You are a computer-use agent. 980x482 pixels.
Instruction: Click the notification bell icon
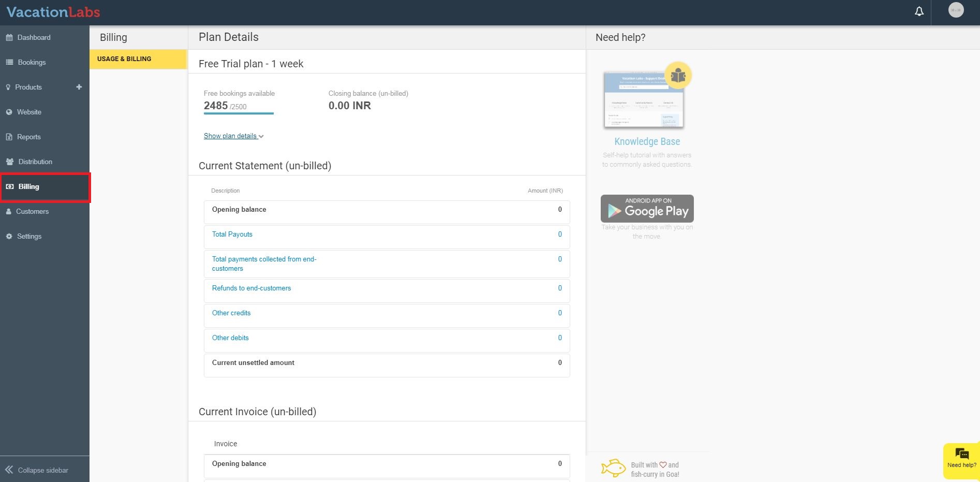click(x=919, y=11)
